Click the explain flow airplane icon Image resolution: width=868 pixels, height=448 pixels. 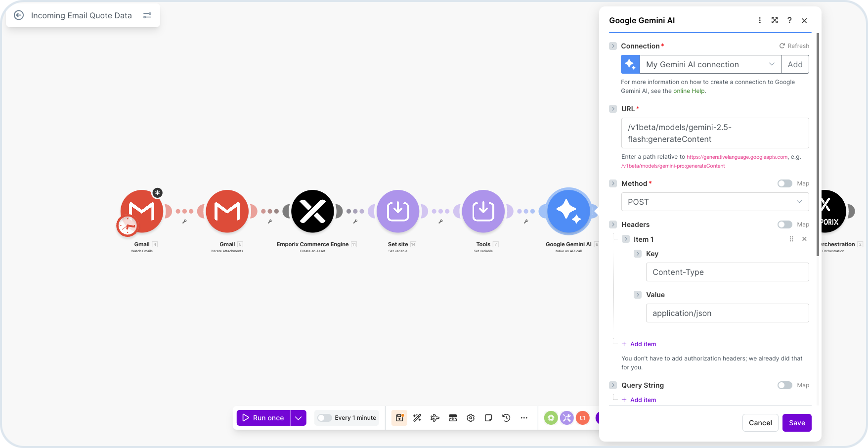click(435, 418)
